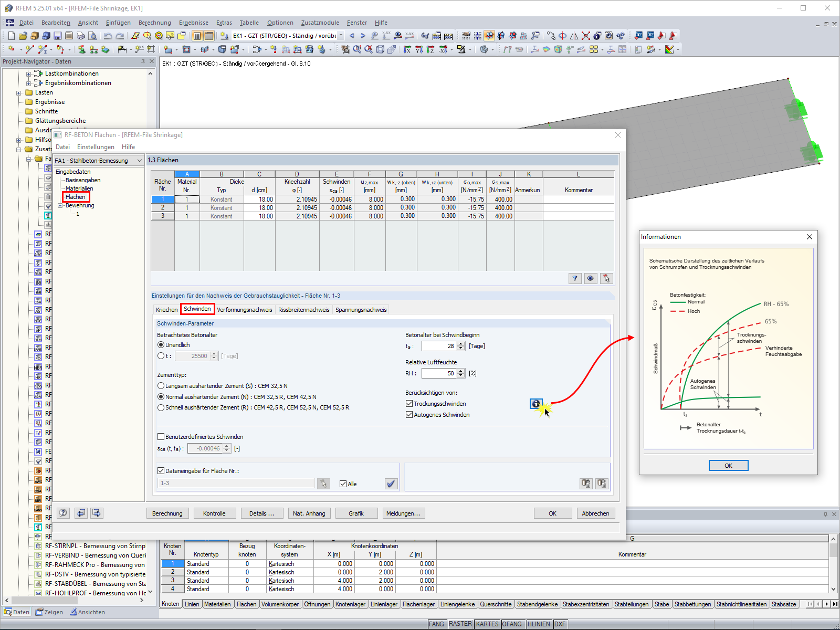Viewport: 840px width, 630px height.
Task: Open load case EK1 dropdown in toolbar
Action: [341, 36]
